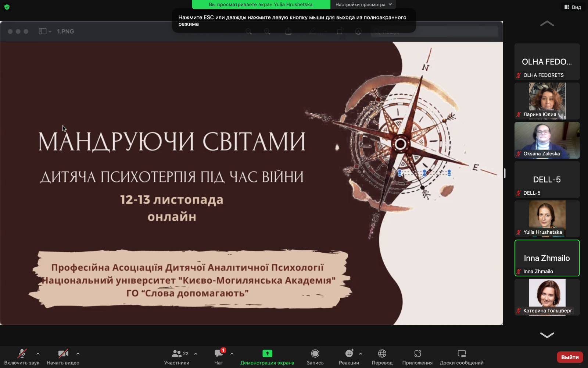Click the green Share Screen icon
The width and height of the screenshot is (588, 368).
(x=267, y=354)
